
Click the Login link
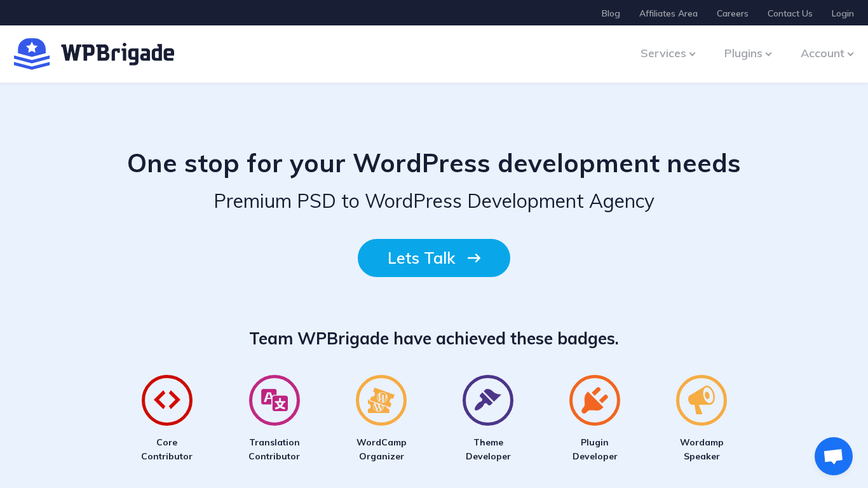click(x=843, y=13)
